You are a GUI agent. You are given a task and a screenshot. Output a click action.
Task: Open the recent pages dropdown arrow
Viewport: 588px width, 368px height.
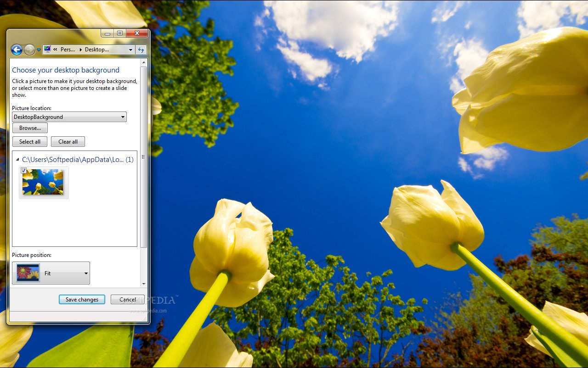click(x=39, y=50)
